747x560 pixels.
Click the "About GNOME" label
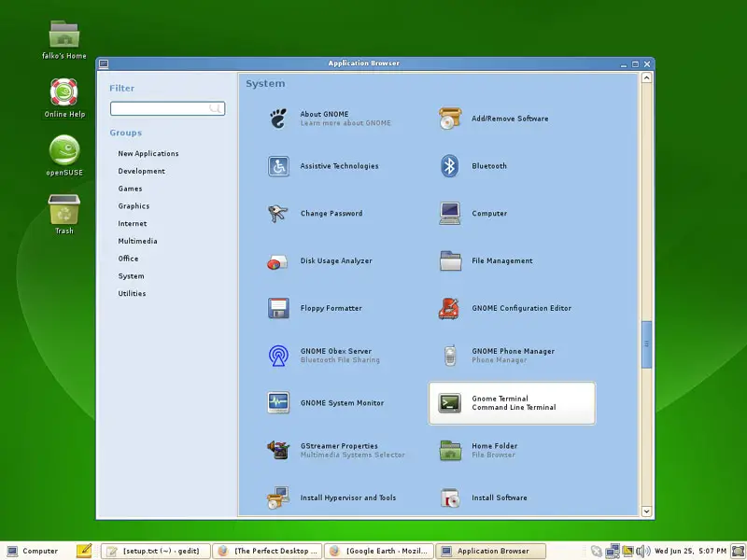tap(324, 114)
